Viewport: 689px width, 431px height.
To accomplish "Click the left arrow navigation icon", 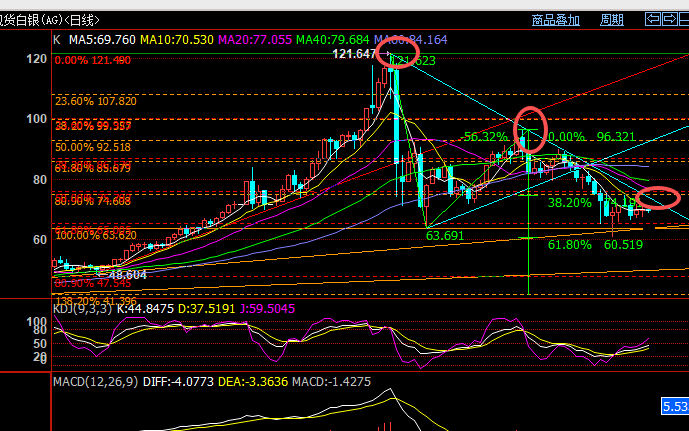I will (x=653, y=18).
